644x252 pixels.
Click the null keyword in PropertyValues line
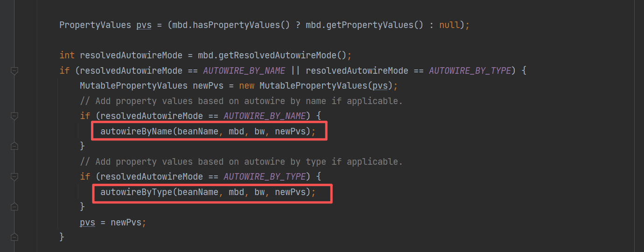click(x=449, y=25)
